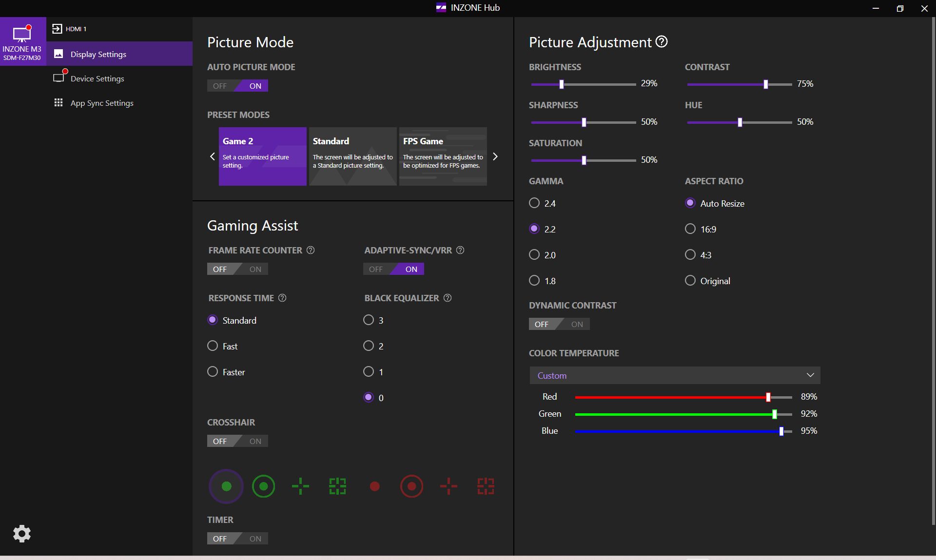The width and height of the screenshot is (936, 560).
Task: Open the settings gear at bottom left
Action: (x=22, y=534)
